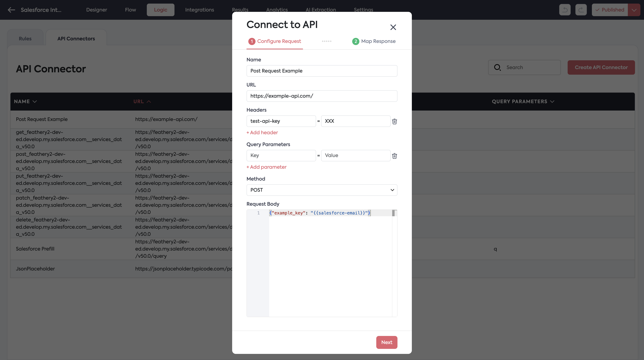Viewport: 644px width, 360px height.
Task: Click the query parameter Key field
Action: pos(281,155)
